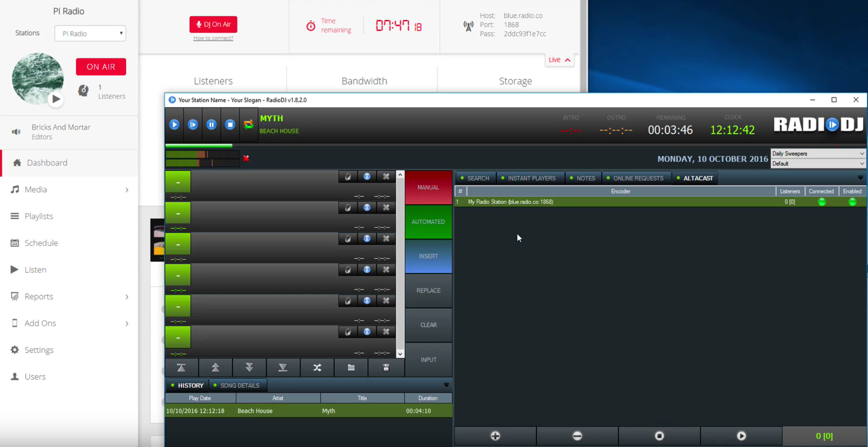Select the ALTACAST tab in RadioDJ
868x447 pixels.
[697, 178]
